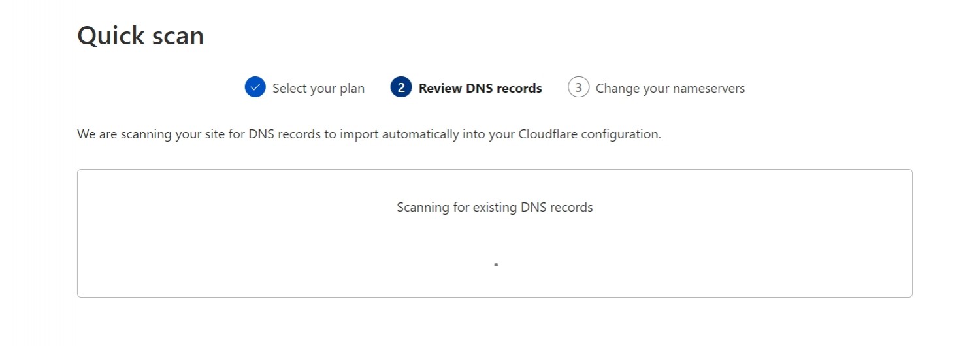Click the word "existing" in scanning status
The width and height of the screenshot is (980, 346).
[495, 208]
